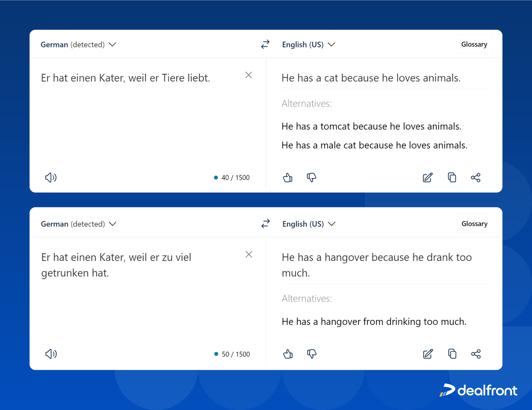Swap languages in the bottom translator panel

coord(265,223)
